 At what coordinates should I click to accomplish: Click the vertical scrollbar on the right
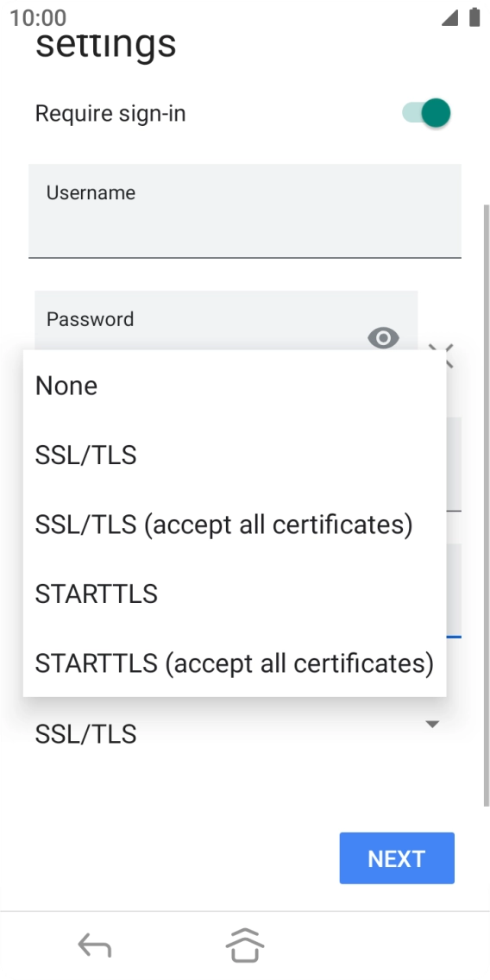(x=487, y=505)
